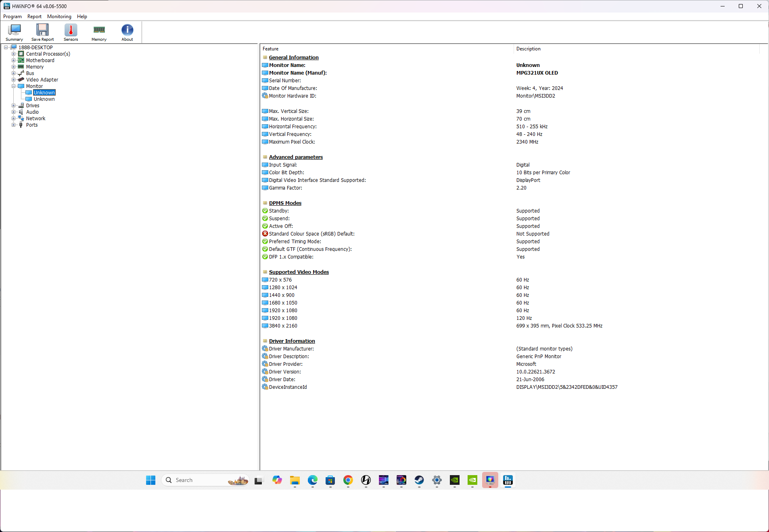Click the "DisplayPort" value

tap(528, 180)
